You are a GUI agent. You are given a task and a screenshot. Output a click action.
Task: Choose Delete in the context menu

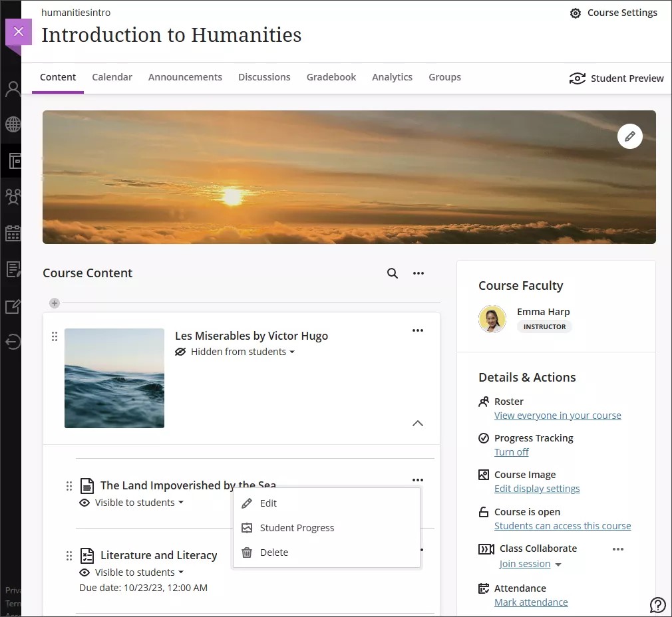273,553
